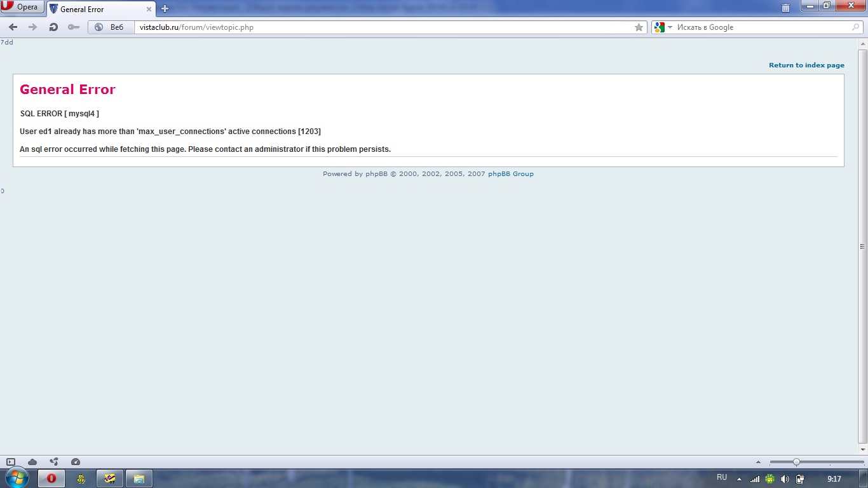Bookmark page with the star icon
868x488 pixels.
tap(639, 27)
